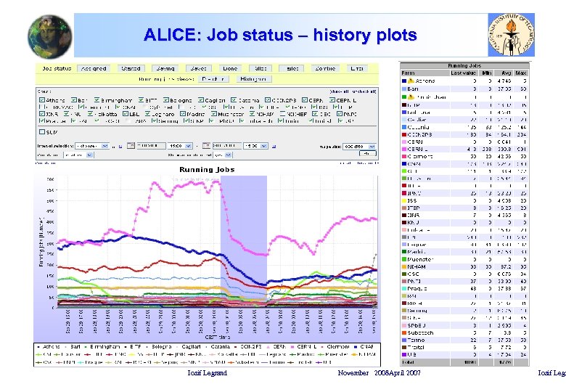Viewport: 566px width, 392px height.
Task: Click the Clermont row in the table
Action: pos(464,157)
